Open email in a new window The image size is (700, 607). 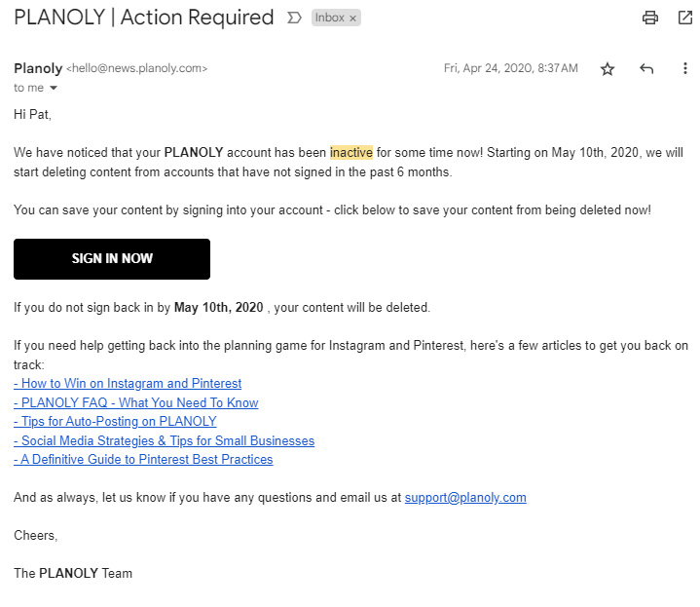point(685,18)
